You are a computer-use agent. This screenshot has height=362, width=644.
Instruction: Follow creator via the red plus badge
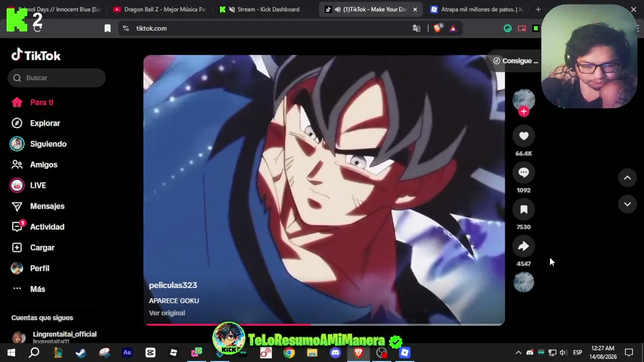coord(524,112)
